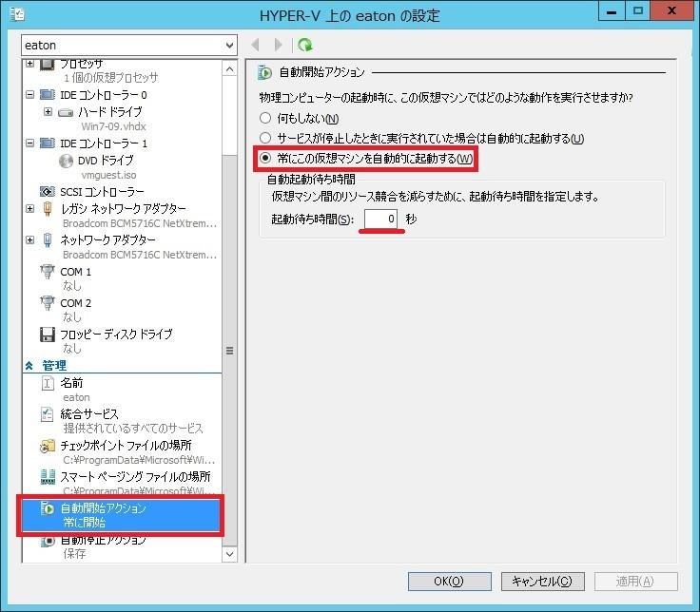The width and height of the screenshot is (700, 612).
Task: Expand the プロセッサ node
Action: (x=29, y=64)
